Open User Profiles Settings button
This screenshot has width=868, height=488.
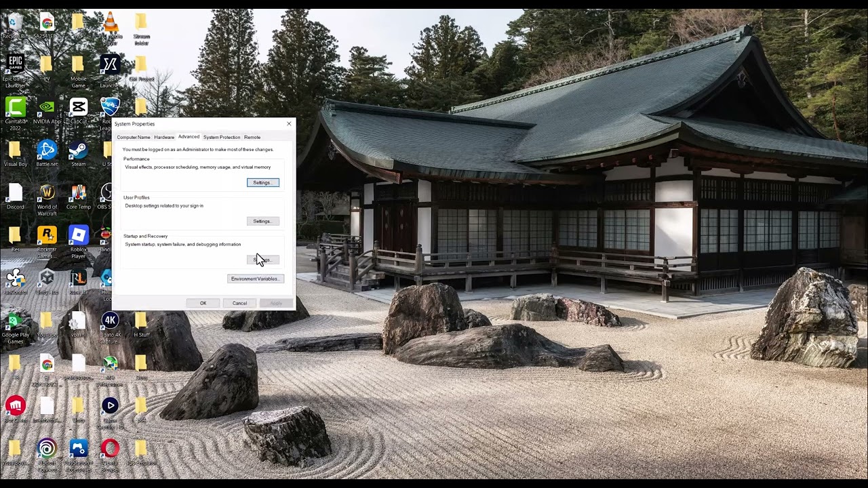click(263, 222)
